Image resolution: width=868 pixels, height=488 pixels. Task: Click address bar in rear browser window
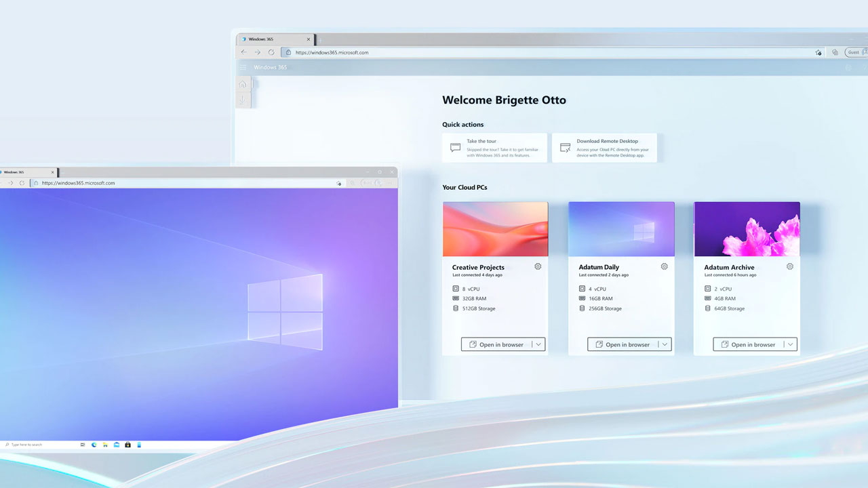[x=553, y=52]
